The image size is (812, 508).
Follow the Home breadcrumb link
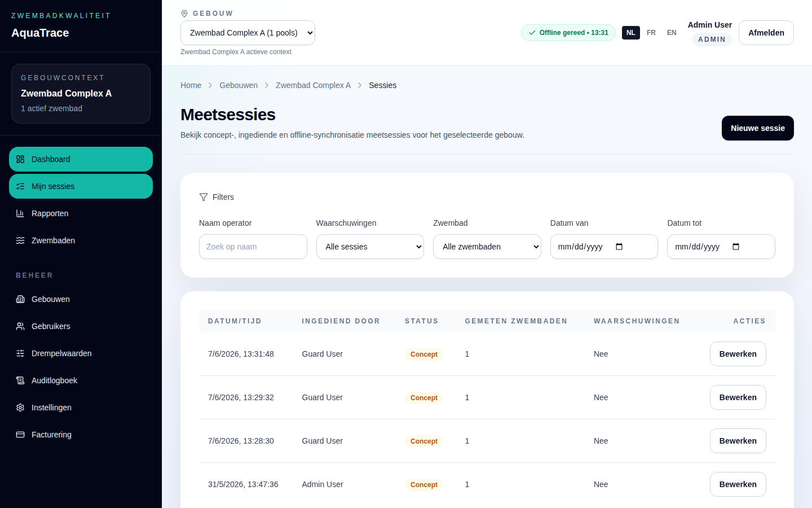[191, 85]
